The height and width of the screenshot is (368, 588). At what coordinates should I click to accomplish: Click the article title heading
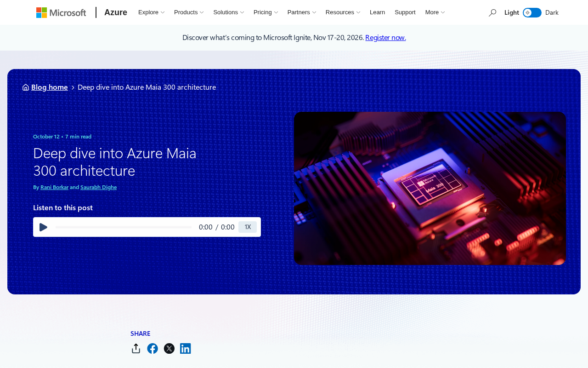tap(115, 162)
